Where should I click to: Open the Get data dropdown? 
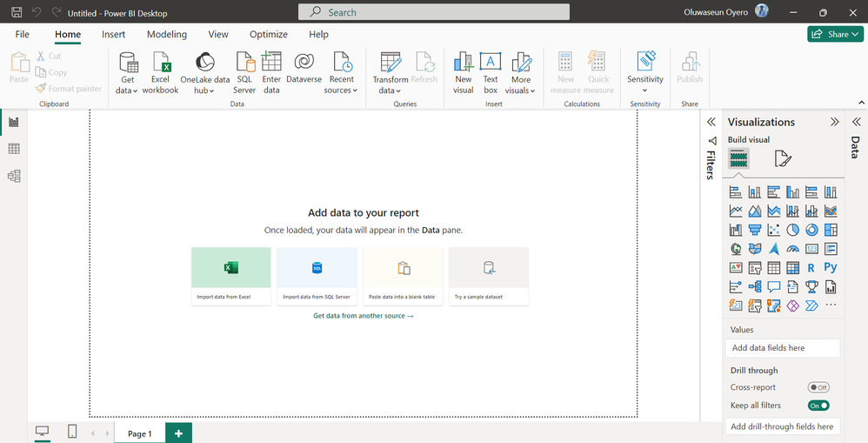coord(127,91)
